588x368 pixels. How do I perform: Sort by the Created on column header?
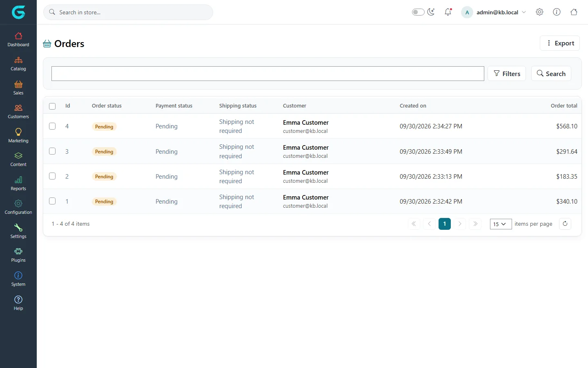tap(413, 106)
